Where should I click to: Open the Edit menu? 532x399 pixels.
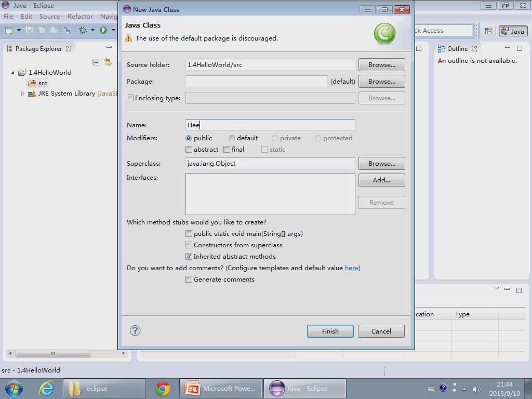[26, 16]
